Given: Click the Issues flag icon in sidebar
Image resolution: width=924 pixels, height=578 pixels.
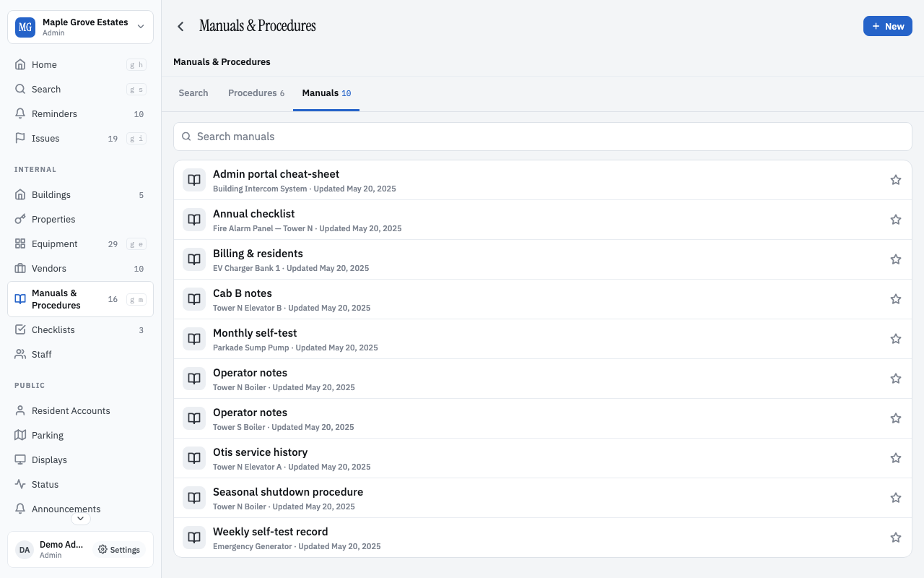Looking at the screenshot, I should coord(20,138).
